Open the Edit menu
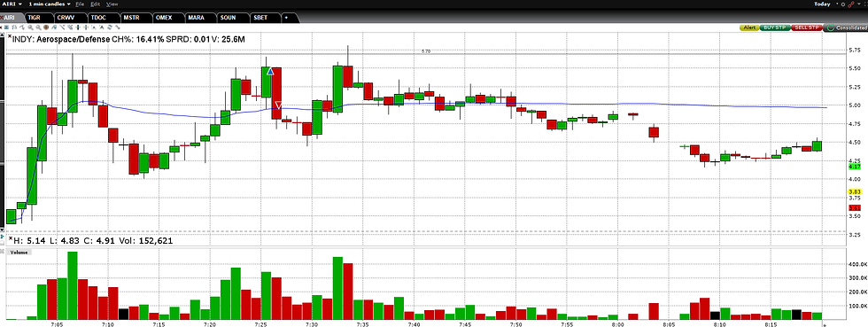This screenshot has width=868, height=327. 96,4
